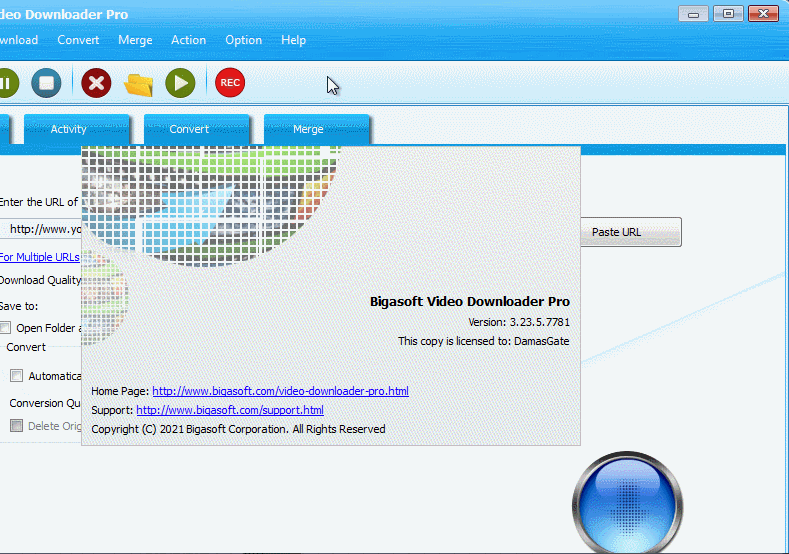Screen dimensions: 789x554
Task: Toggle the Open Folder checkbox
Action: [6, 328]
